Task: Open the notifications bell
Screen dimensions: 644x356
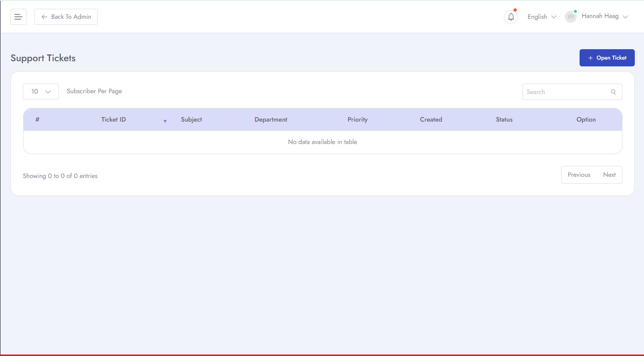Action: 511,17
